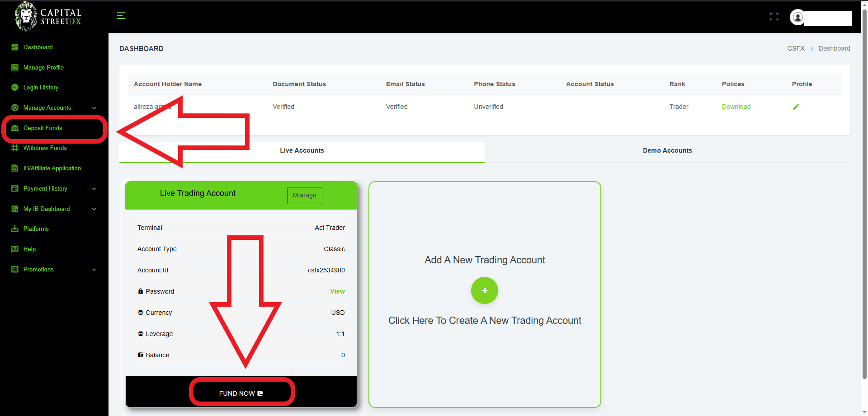
Task: Click the My IB Dashboard icon
Action: tap(15, 209)
